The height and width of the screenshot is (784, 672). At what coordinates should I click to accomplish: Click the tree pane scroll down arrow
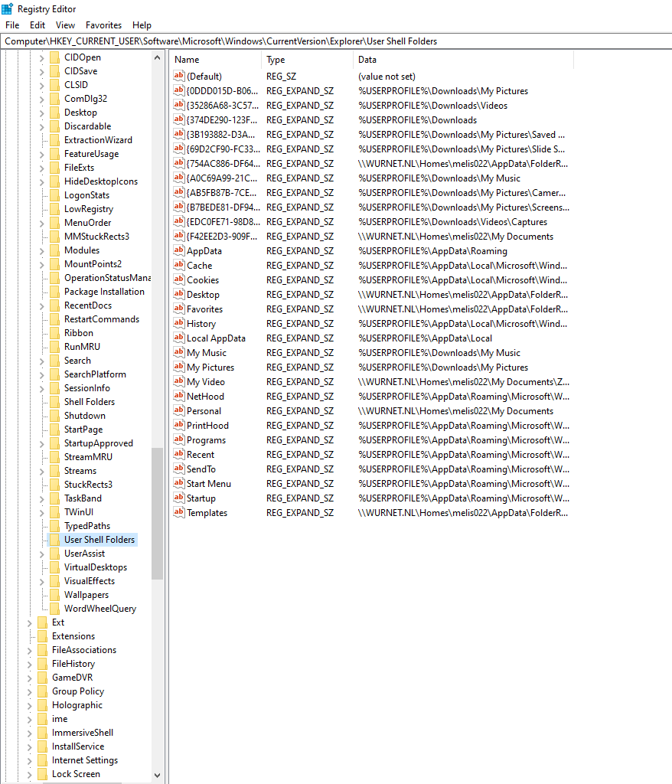(158, 775)
